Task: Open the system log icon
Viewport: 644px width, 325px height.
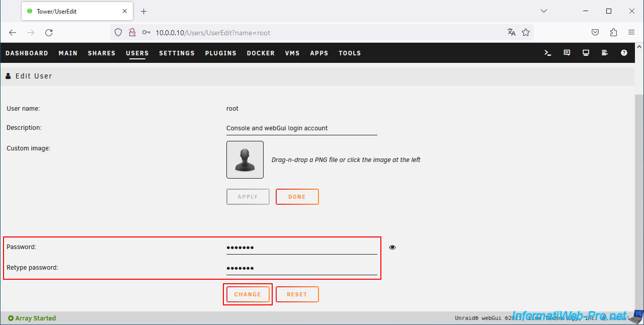Action: (605, 53)
